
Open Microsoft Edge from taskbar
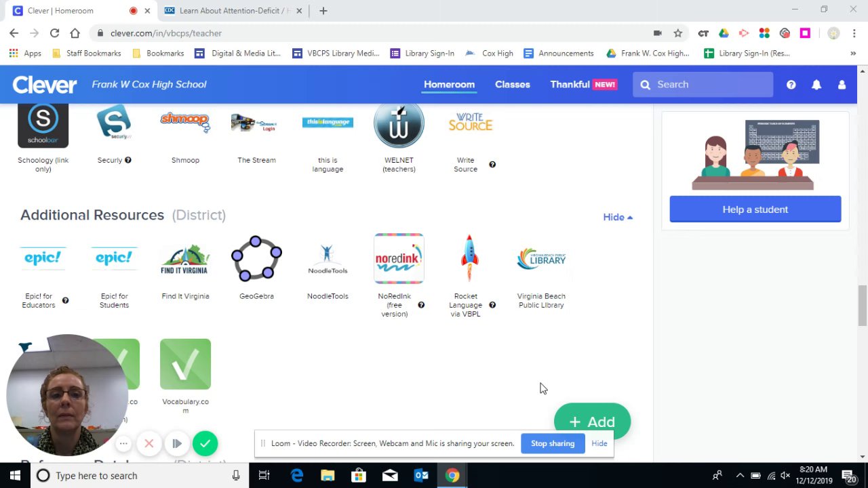click(297, 476)
